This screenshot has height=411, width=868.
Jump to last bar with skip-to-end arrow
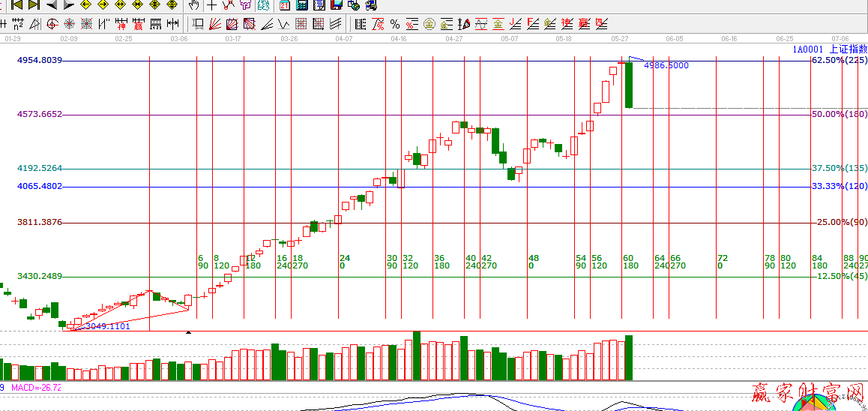34,5
